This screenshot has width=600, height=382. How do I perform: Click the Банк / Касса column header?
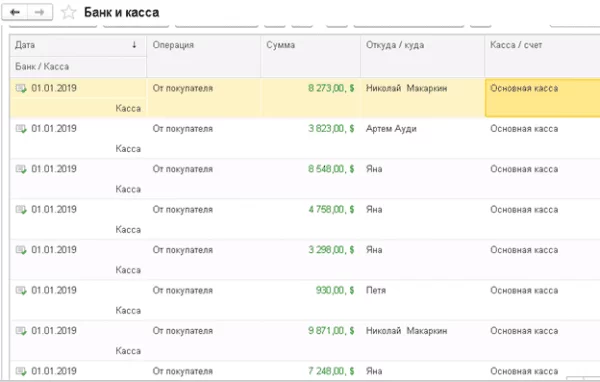tap(78, 67)
